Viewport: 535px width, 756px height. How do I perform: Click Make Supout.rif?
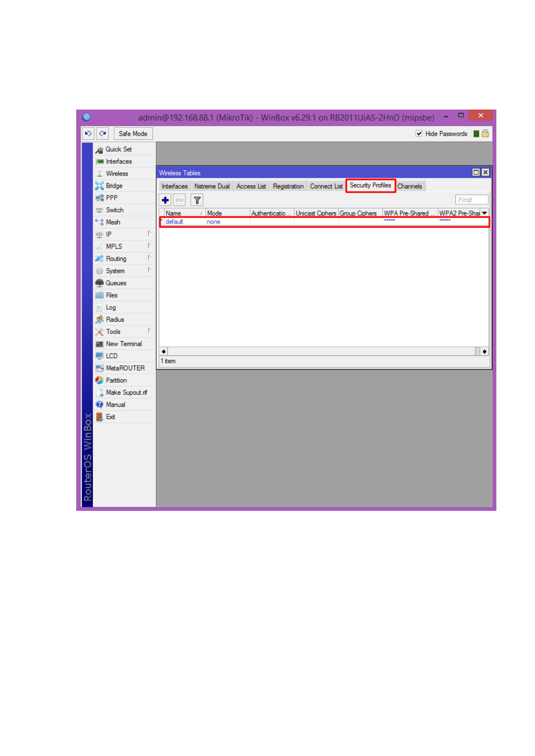point(124,392)
